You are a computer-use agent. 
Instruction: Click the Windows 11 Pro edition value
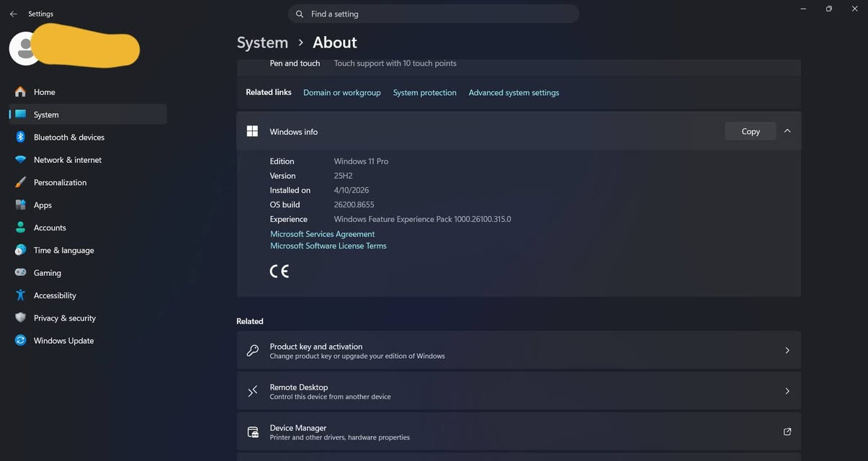361,161
